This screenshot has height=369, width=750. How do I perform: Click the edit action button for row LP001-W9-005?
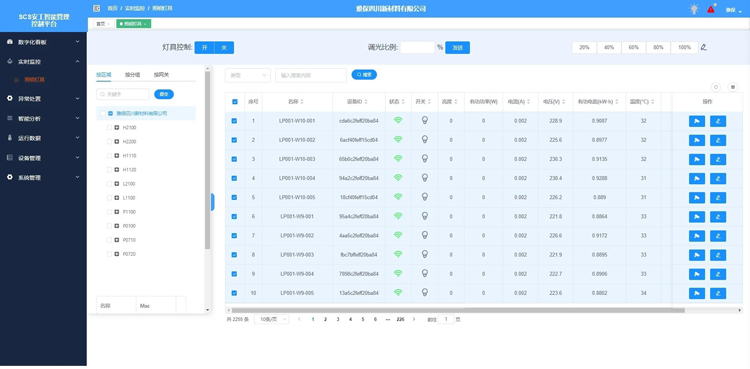click(x=718, y=293)
